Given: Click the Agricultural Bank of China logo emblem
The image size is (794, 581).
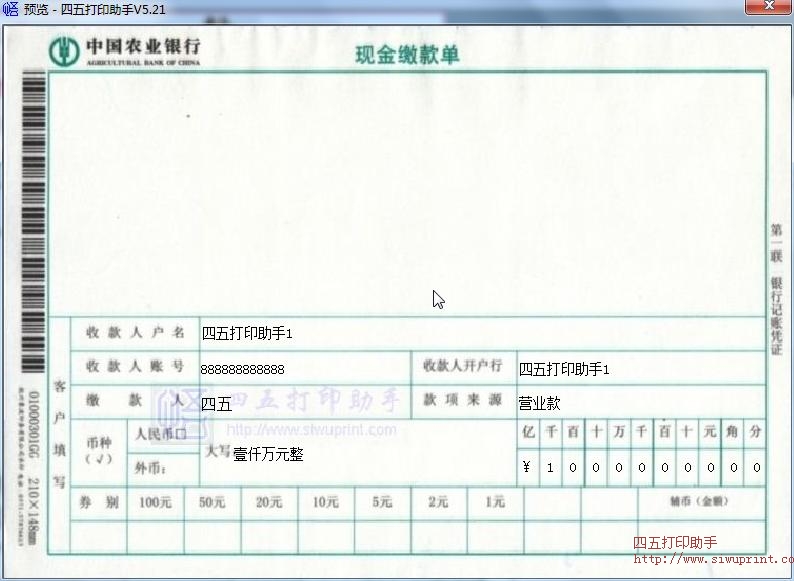Looking at the screenshot, I should click(64, 51).
